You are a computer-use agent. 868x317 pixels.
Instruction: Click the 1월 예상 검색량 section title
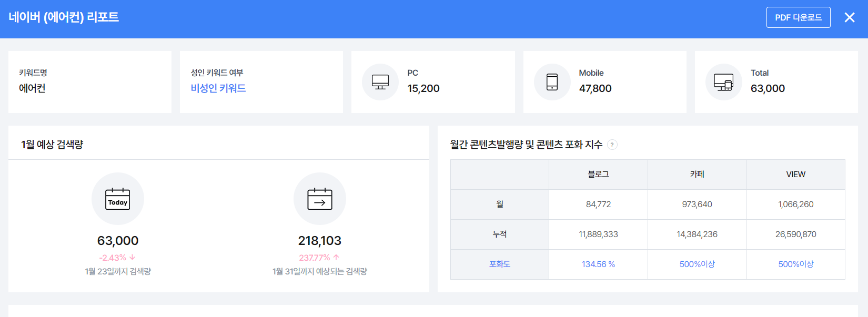click(x=52, y=145)
